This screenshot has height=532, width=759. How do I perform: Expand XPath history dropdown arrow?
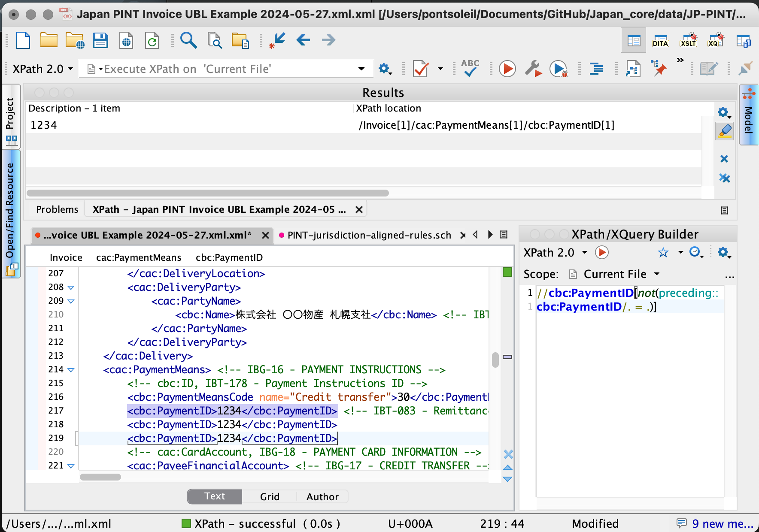[x=361, y=69]
